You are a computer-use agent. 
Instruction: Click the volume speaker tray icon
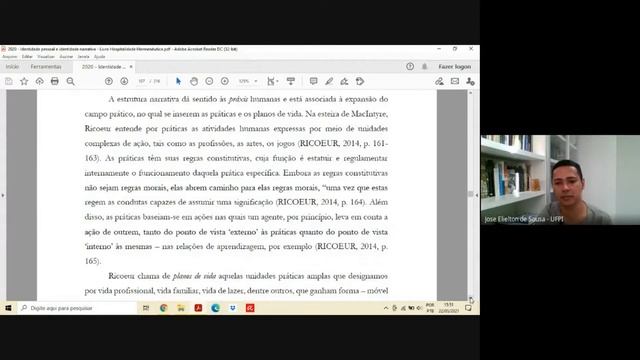point(419,308)
